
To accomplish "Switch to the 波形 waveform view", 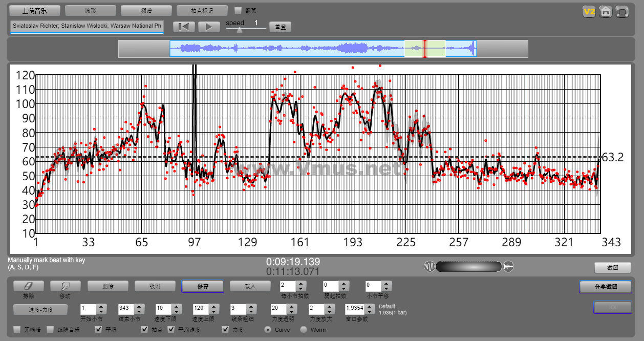I will (91, 11).
